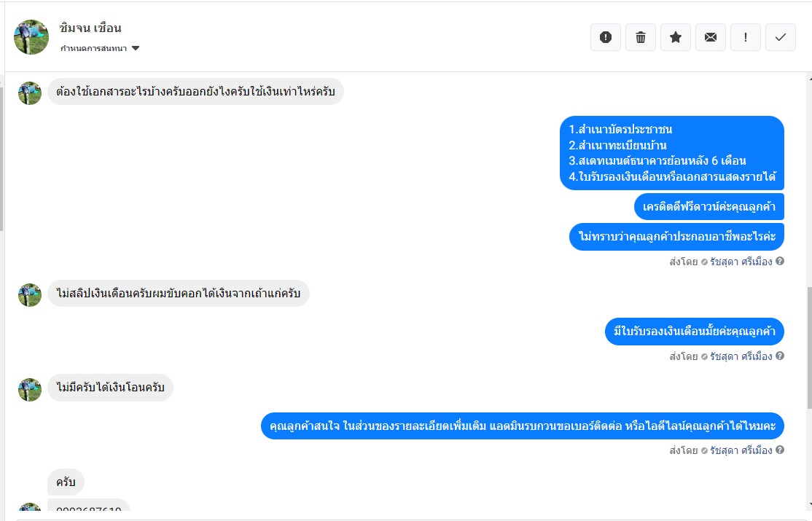812x521 pixels.
Task: Click help icon under รายละเอียดเพิ่มเติม message
Action: 780,450
